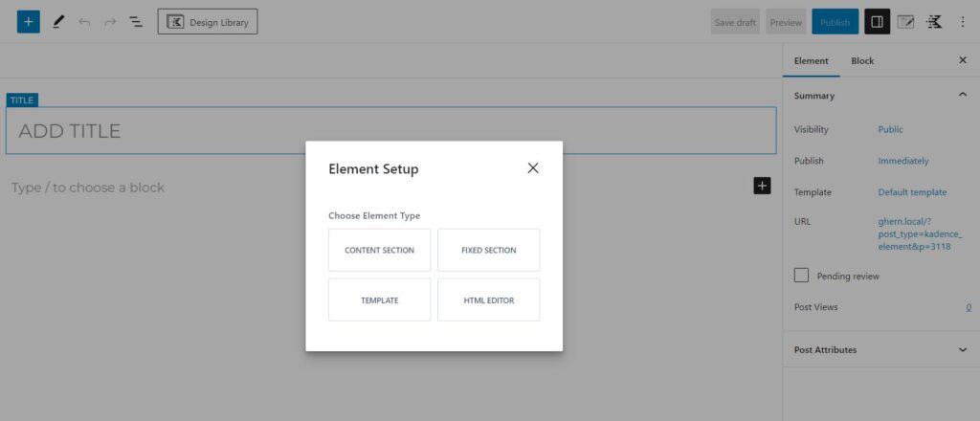Switch to the Element tab

(x=811, y=60)
